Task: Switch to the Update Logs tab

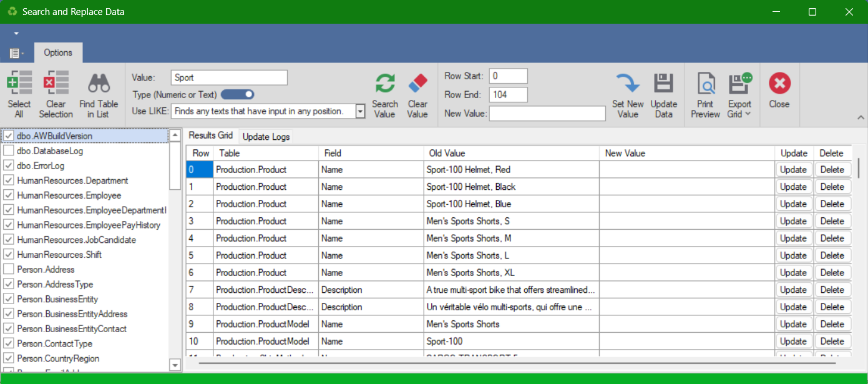Action: tap(266, 136)
